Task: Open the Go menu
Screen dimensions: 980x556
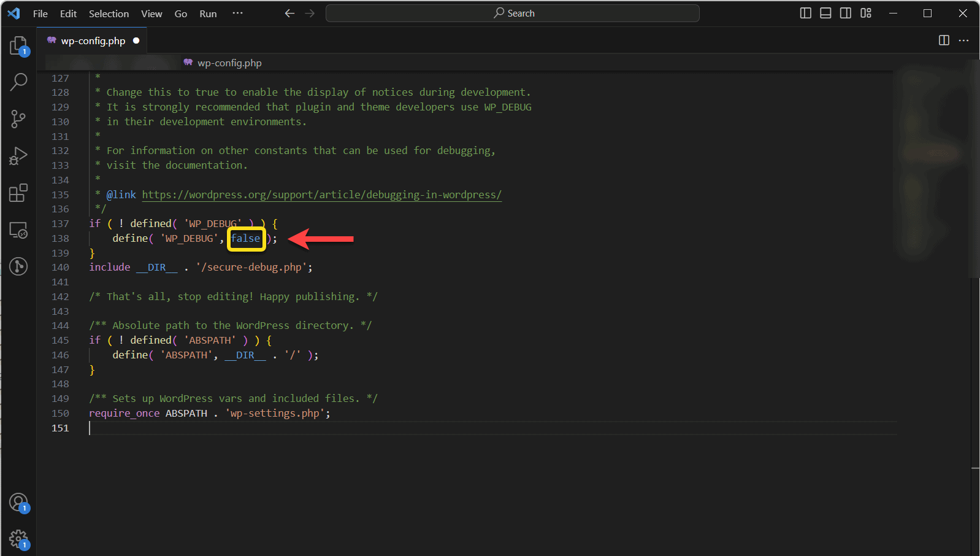Action: click(181, 14)
